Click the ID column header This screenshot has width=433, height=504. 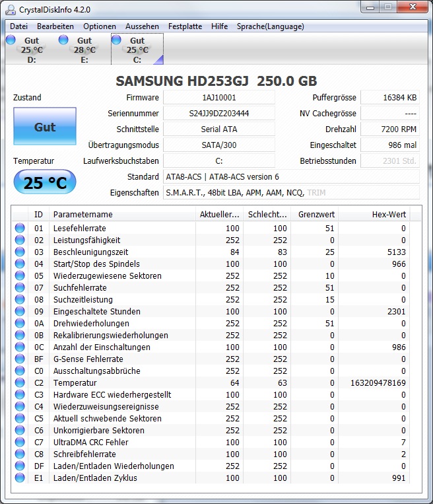38,215
